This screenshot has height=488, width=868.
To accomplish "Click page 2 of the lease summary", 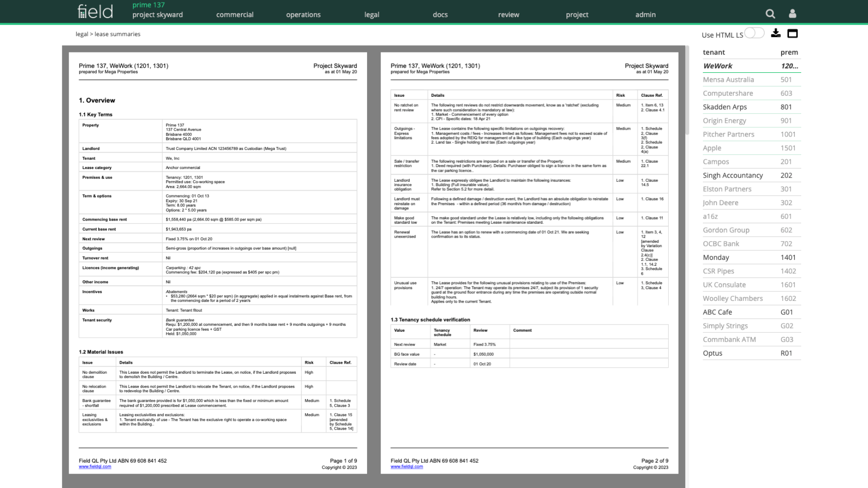I will pyautogui.click(x=529, y=263).
